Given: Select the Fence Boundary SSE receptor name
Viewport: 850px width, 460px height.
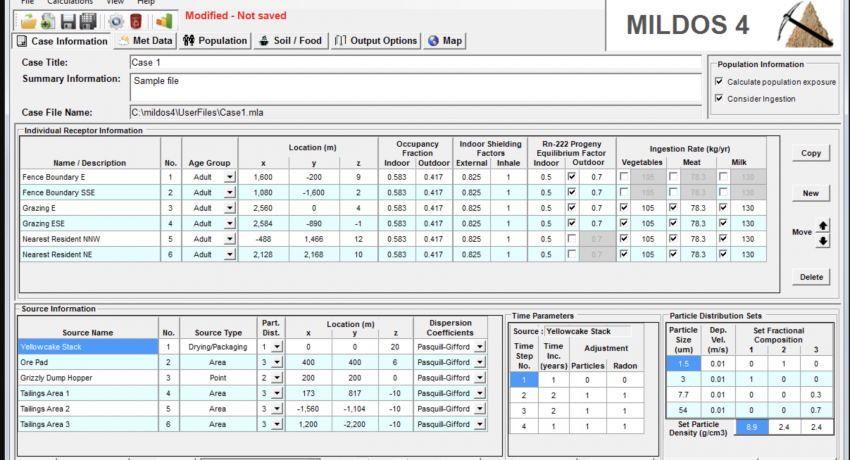Looking at the screenshot, I should pyautogui.click(x=90, y=192).
